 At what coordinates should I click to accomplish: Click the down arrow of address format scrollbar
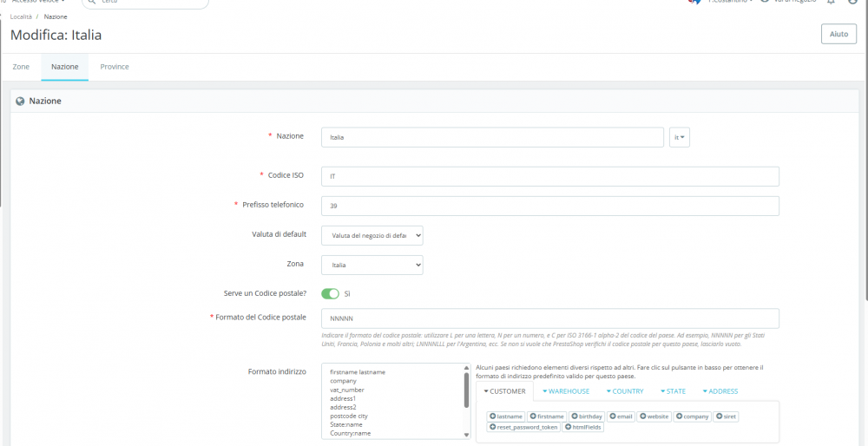coord(466,436)
